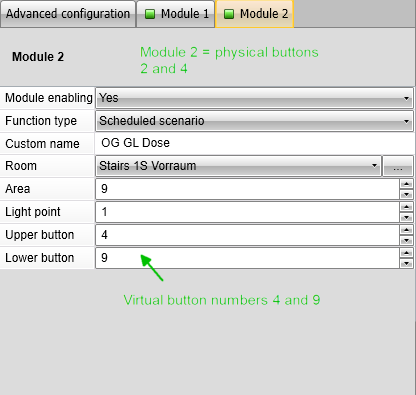
Task: Decrement the Light point spinner down
Action: click(406, 217)
